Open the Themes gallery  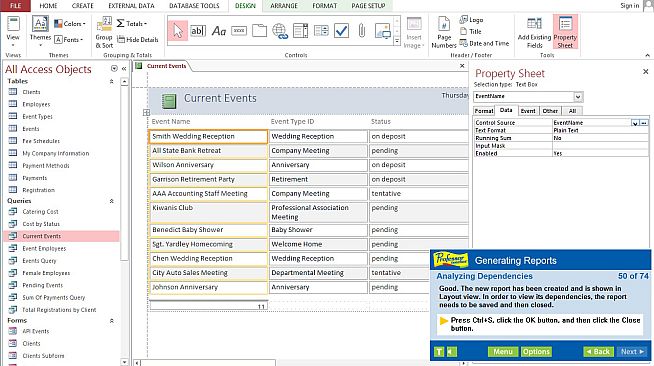click(x=40, y=32)
